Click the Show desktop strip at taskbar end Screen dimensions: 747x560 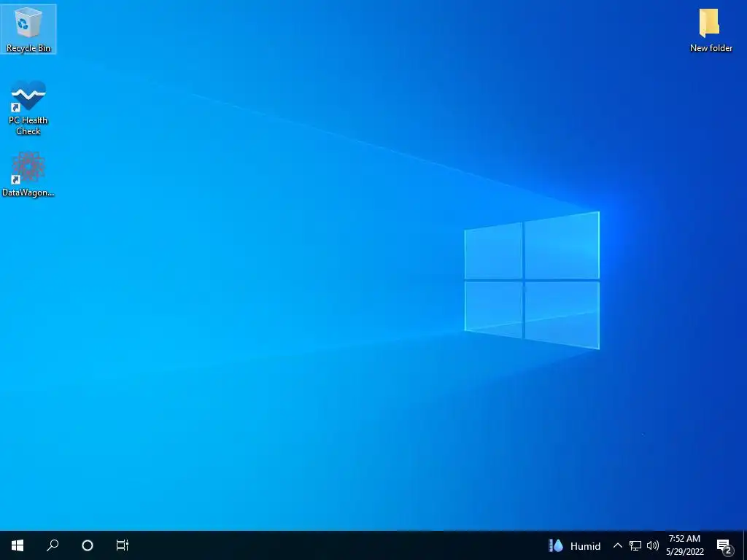(x=745, y=545)
